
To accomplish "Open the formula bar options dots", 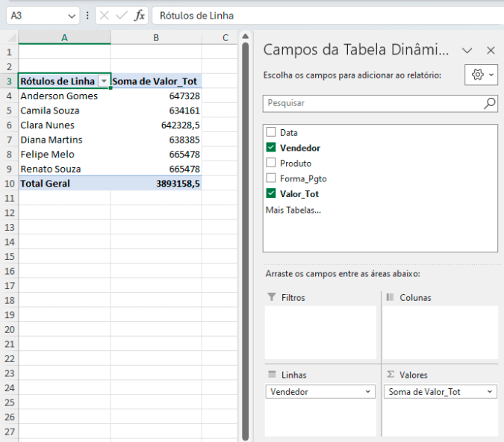I will point(87,16).
